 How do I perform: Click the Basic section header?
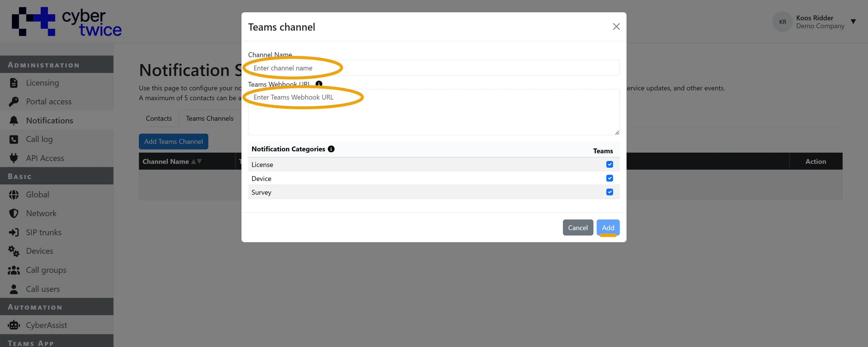click(x=57, y=176)
